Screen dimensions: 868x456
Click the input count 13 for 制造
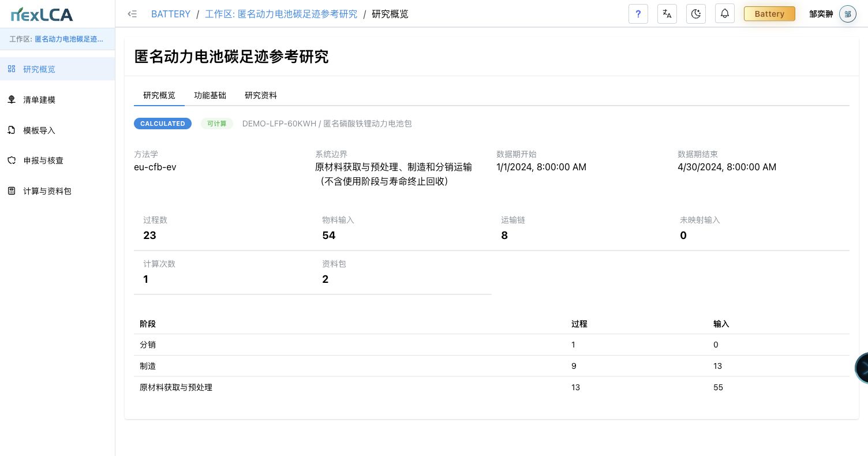(717, 366)
